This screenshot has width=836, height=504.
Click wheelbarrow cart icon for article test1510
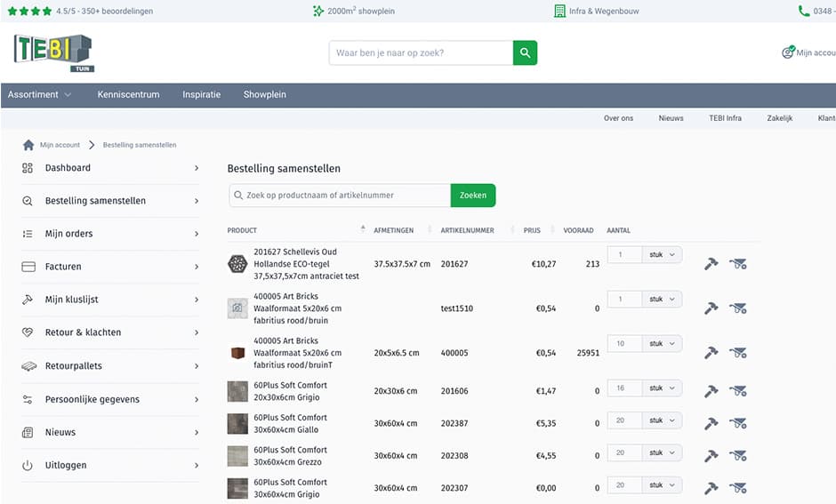click(737, 308)
